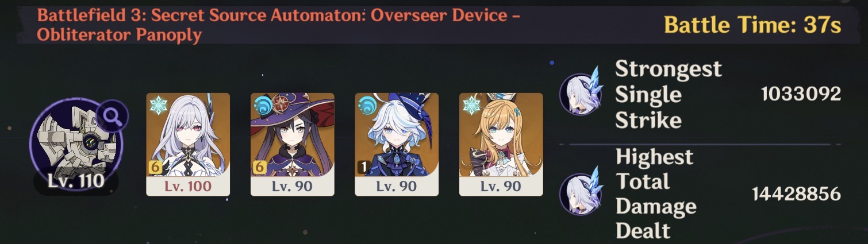
Task: Click the Battlefield 3 Secret Source Automaton title
Action: pyautogui.click(x=279, y=25)
